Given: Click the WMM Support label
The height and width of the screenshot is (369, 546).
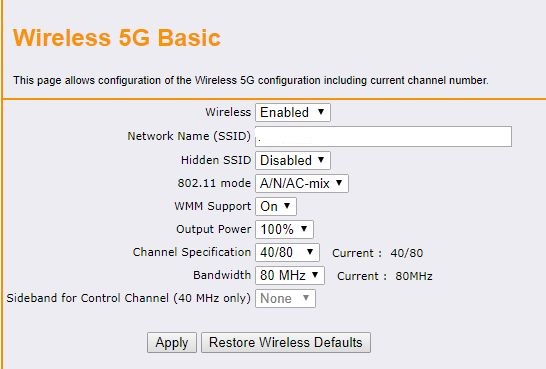Looking at the screenshot, I should coord(213,206).
